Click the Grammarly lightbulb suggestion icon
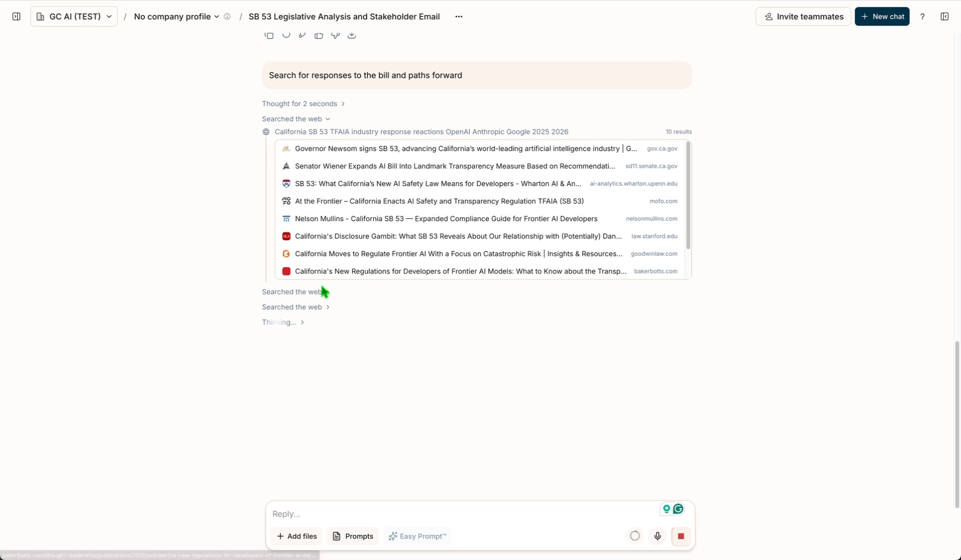The width and height of the screenshot is (961, 560). click(x=666, y=509)
